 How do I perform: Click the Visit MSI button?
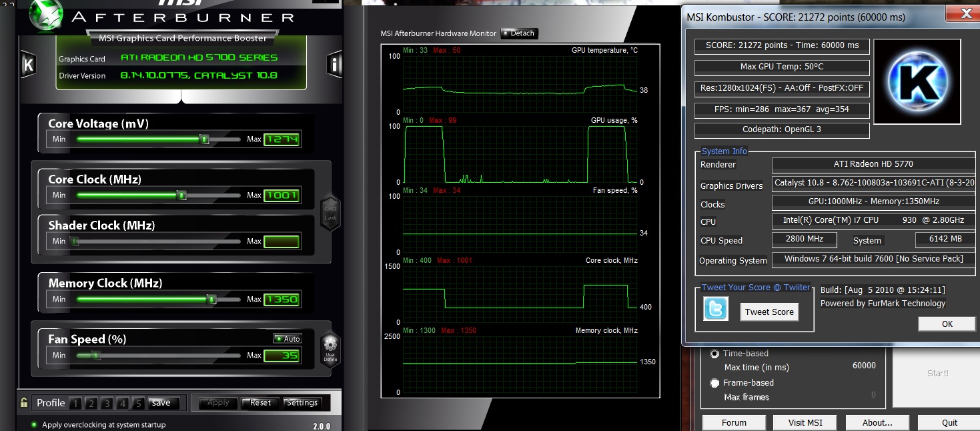pyautogui.click(x=805, y=422)
